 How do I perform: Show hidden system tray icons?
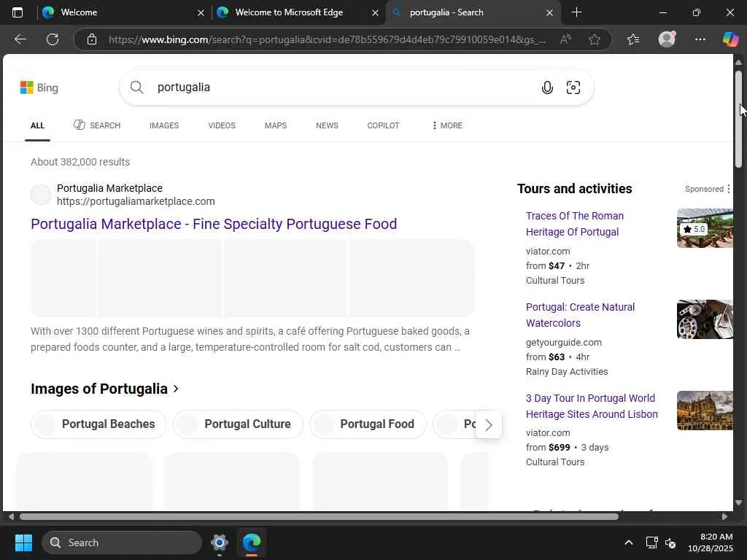click(x=628, y=542)
